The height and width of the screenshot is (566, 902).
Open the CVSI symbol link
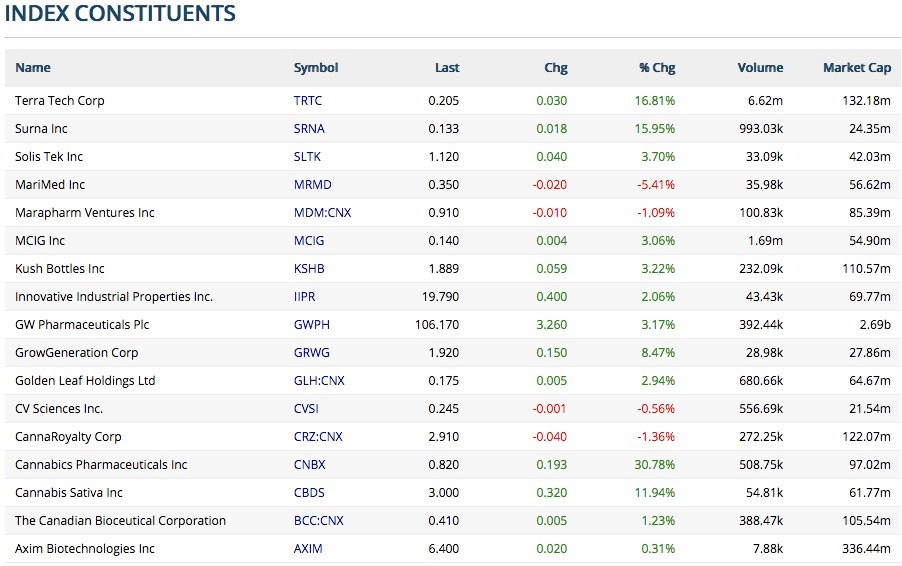pos(306,408)
